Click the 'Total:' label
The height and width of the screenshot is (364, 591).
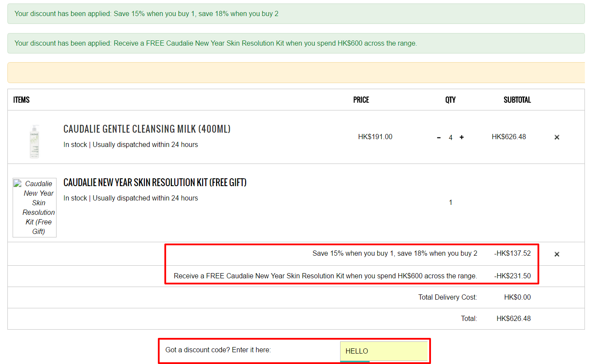[x=469, y=319]
